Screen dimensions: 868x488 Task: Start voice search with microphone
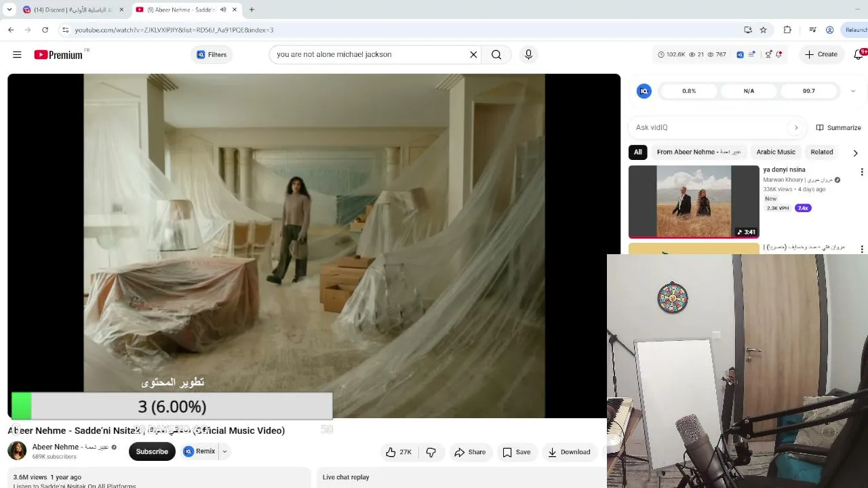pos(529,54)
